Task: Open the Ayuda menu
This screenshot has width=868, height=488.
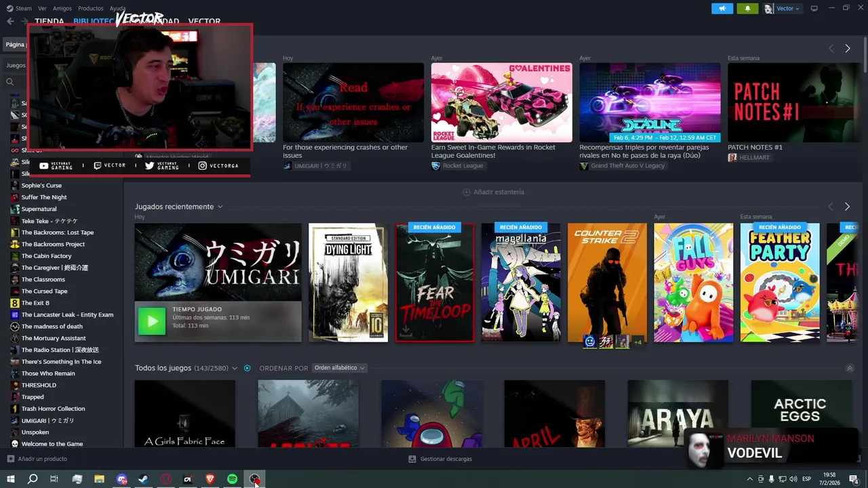Action: 118,8
